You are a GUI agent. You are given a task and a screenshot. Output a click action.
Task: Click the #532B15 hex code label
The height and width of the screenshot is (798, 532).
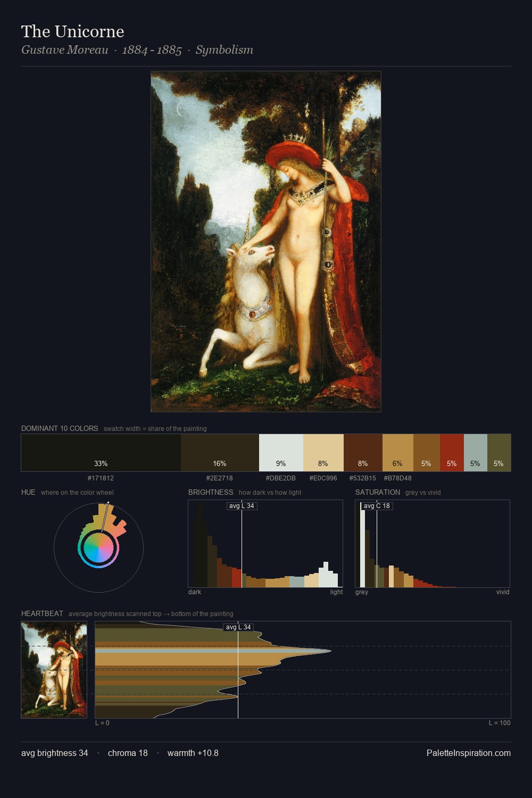click(x=363, y=478)
